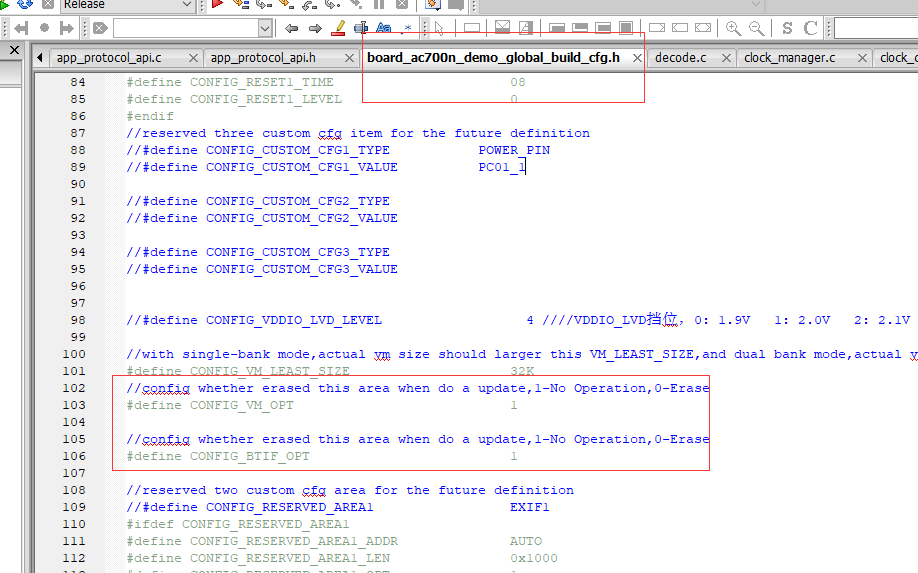Viewport: 918px width, 573px height.
Task: Click the Next line debug icon
Action: coord(263,4)
